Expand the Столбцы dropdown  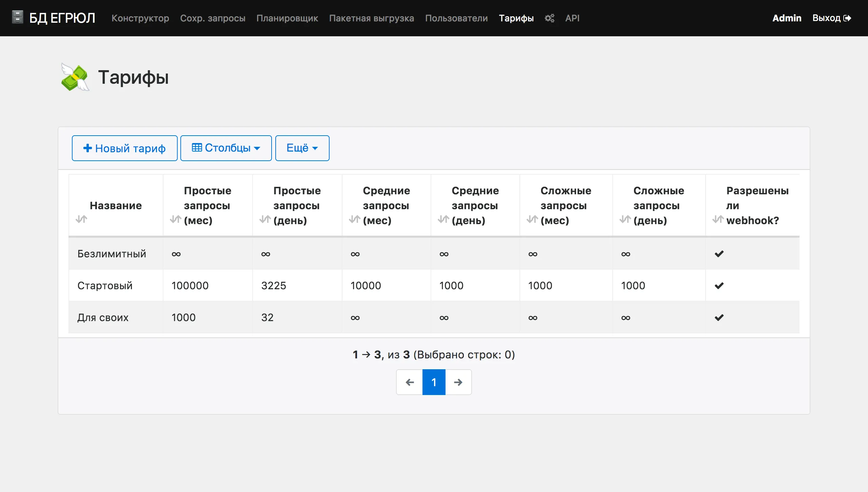tap(226, 148)
